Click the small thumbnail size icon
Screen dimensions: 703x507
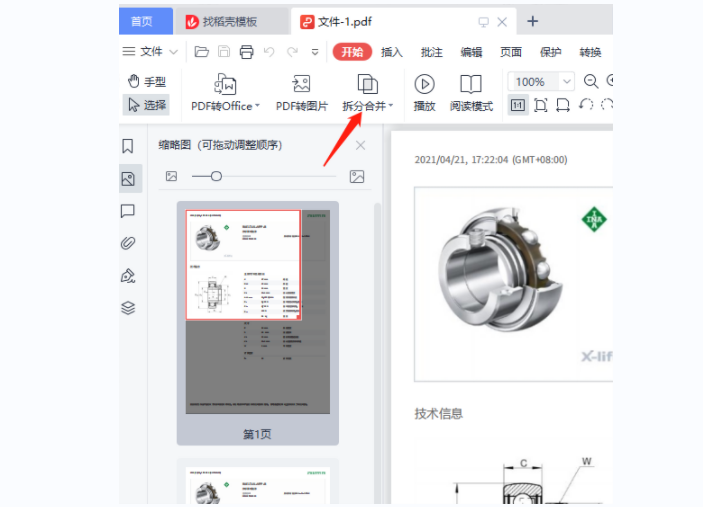(x=171, y=176)
